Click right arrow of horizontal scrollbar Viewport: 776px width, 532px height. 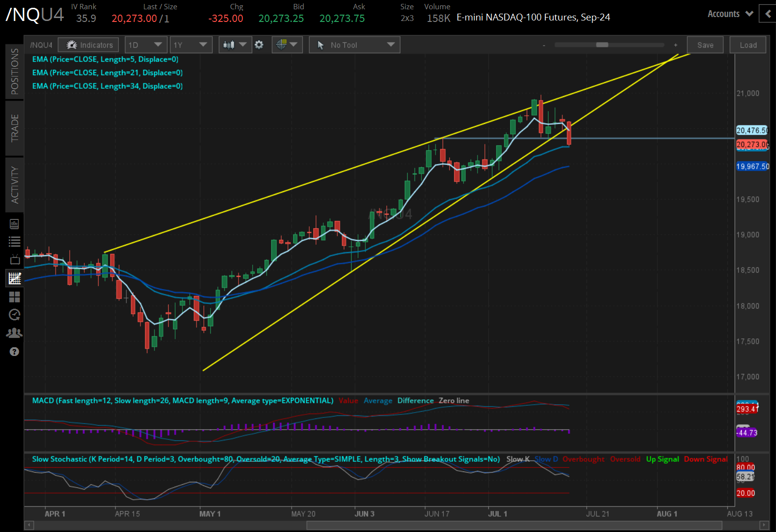764,525
